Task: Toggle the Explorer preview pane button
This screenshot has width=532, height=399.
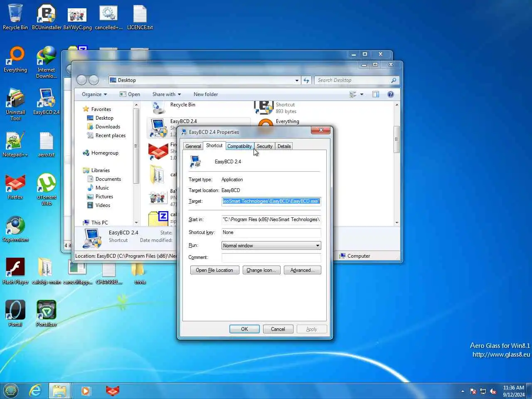Action: 376,94
